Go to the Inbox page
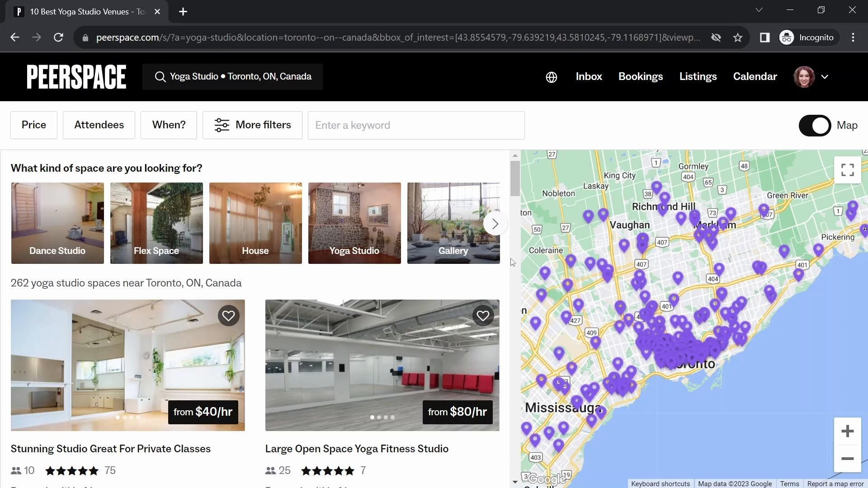Viewport: 868px width, 488px height. [x=589, y=77]
